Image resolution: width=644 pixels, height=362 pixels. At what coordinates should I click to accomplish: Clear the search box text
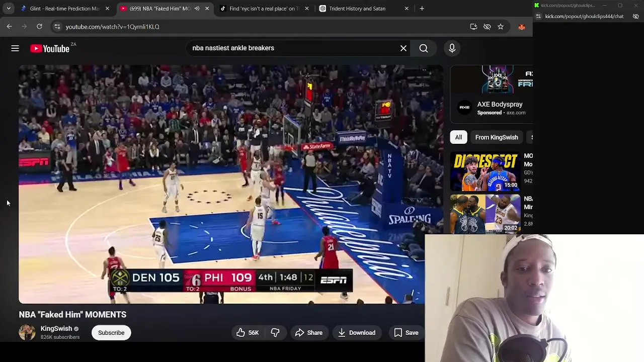coord(404,48)
